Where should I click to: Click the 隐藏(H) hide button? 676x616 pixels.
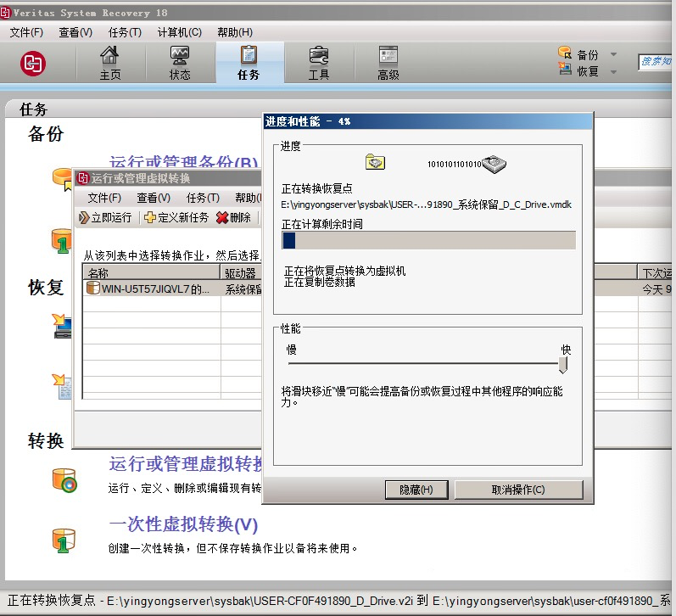pyautogui.click(x=416, y=490)
